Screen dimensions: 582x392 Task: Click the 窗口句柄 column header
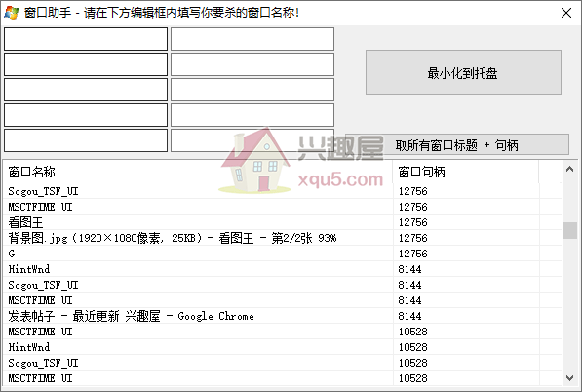(x=466, y=172)
